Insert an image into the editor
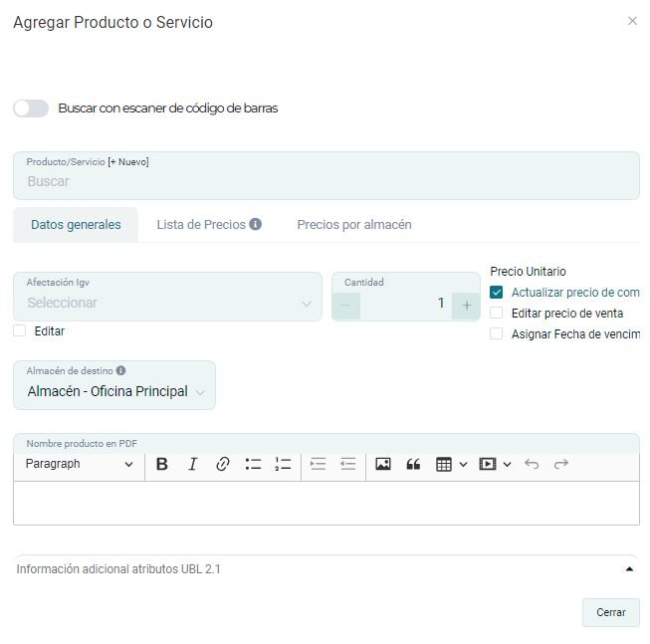The height and width of the screenshot is (644, 650). 382,464
